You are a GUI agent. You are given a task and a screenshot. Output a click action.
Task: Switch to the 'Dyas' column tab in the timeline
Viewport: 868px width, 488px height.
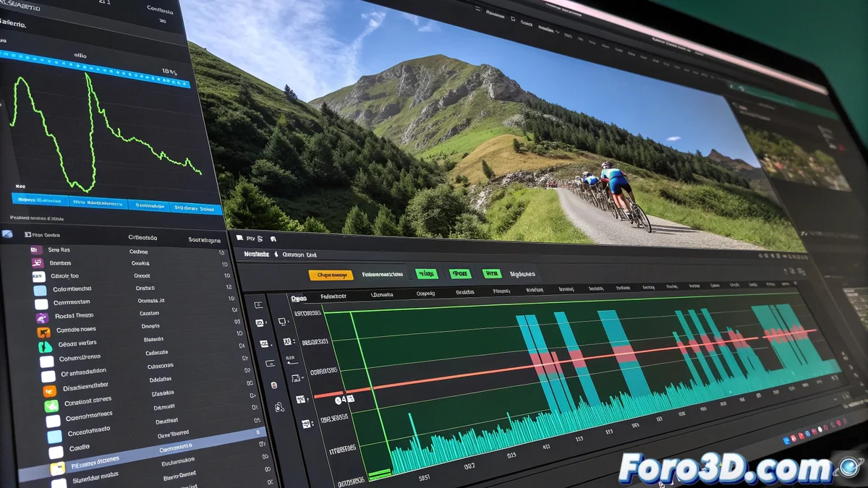point(299,298)
